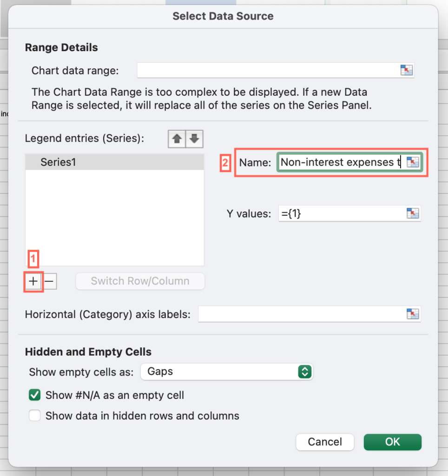Click the range selector icon in Chart data range
This screenshot has height=476, width=448.
(407, 70)
